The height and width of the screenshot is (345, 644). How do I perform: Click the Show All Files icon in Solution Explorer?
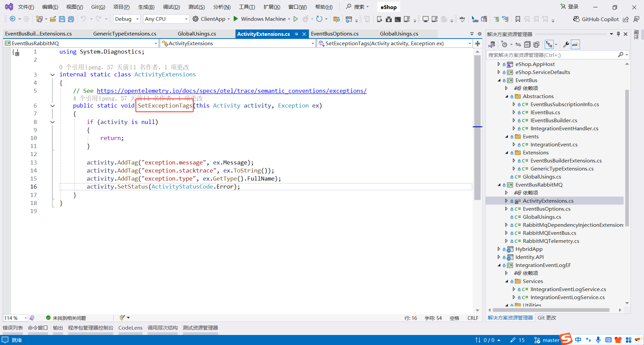[x=536, y=45]
